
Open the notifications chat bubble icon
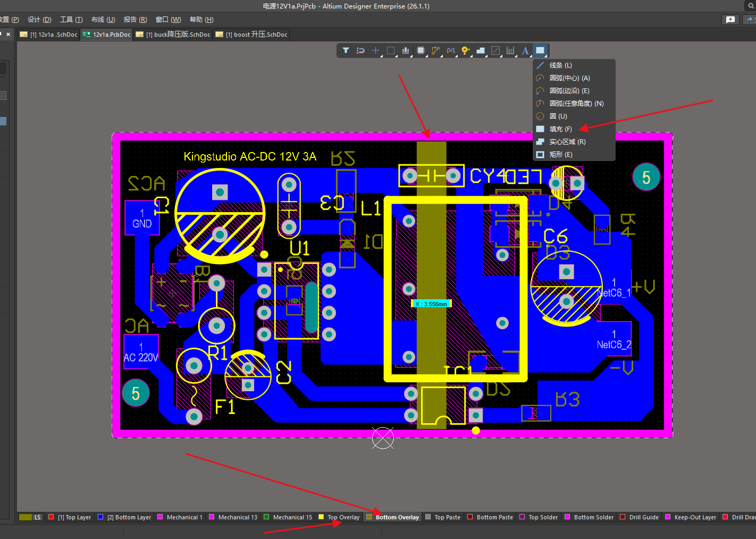pyautogui.click(x=730, y=19)
